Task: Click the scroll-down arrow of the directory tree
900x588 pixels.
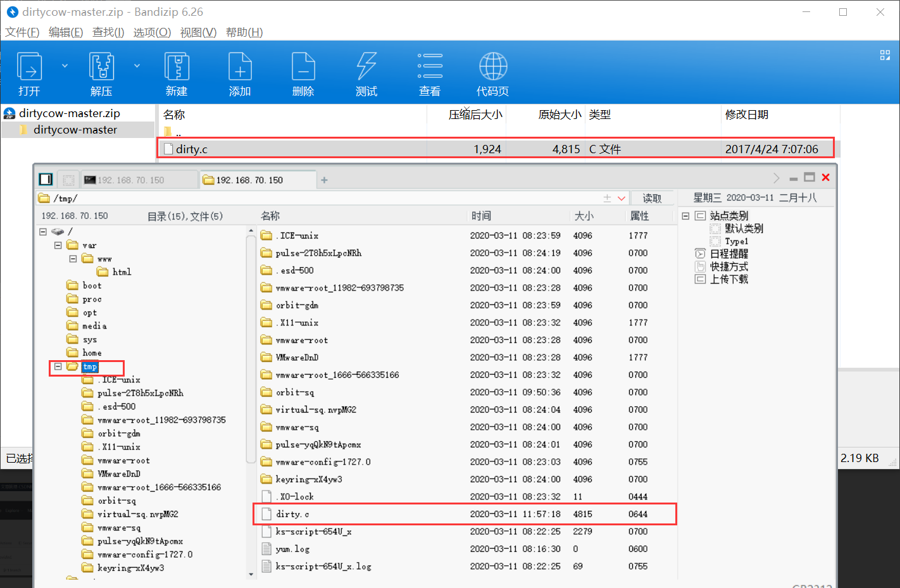Action: 251,574
